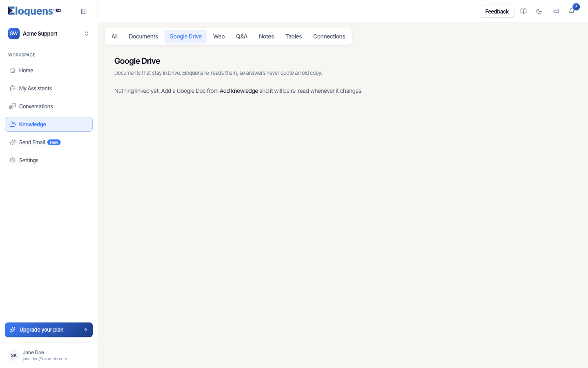The width and height of the screenshot is (588, 368).
Task: Open the Notes tab
Action: pos(266,36)
